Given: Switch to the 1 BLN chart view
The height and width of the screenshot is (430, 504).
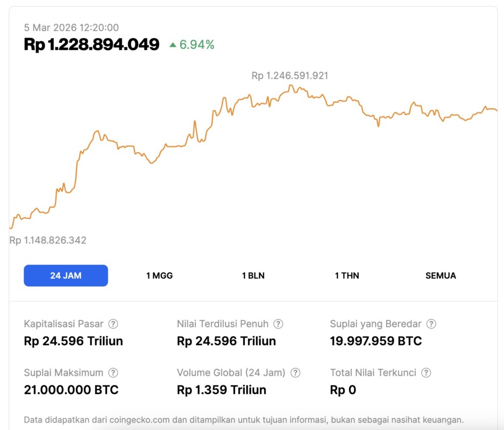Looking at the screenshot, I should [x=253, y=275].
